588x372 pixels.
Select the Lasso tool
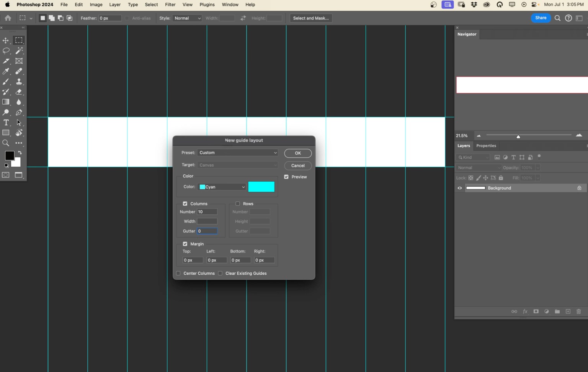point(6,51)
